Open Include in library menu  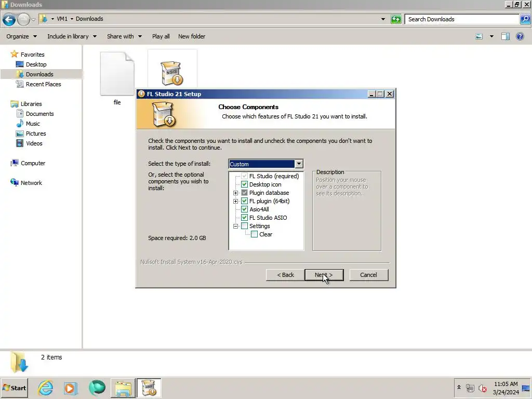72,36
